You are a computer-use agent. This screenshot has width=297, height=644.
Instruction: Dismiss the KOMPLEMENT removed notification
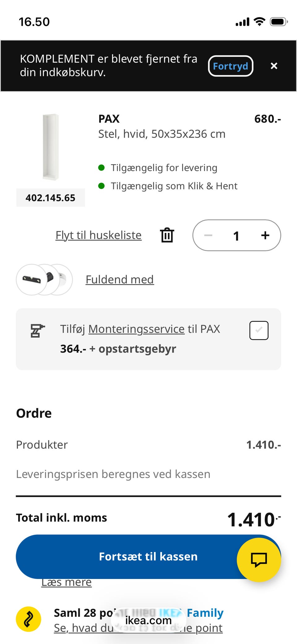pos(274,66)
